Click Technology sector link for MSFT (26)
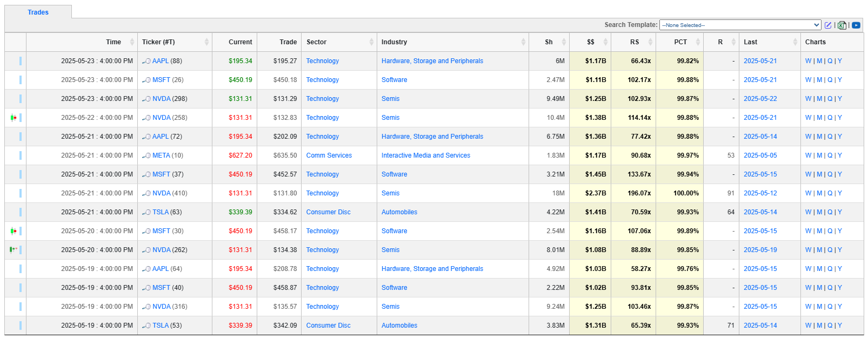 (322, 80)
